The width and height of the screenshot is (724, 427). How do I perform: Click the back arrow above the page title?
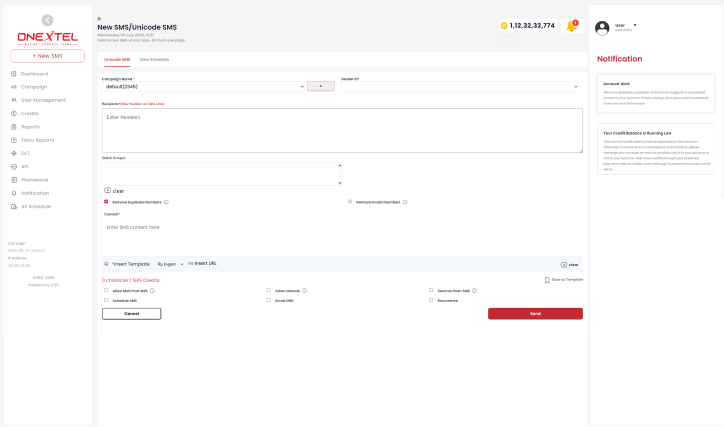(x=100, y=18)
